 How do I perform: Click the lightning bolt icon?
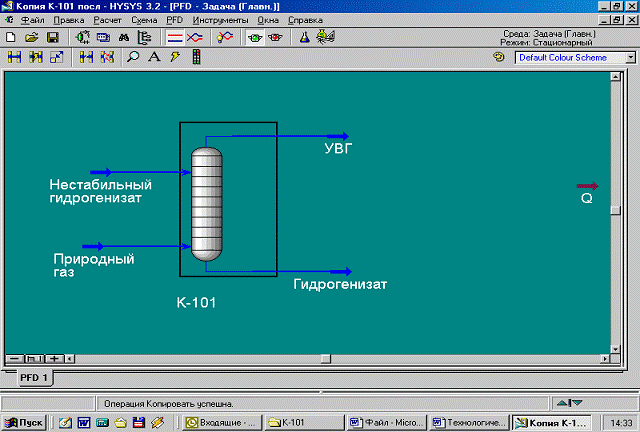(x=175, y=58)
